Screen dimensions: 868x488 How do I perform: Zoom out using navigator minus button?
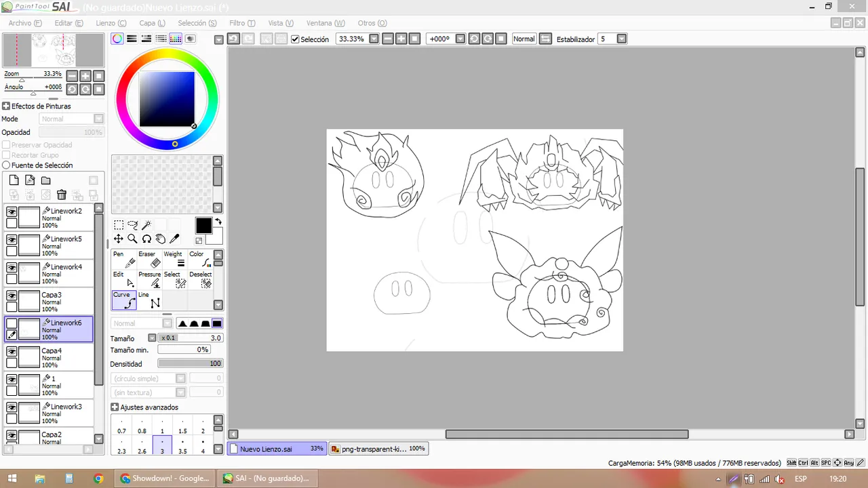(x=73, y=77)
